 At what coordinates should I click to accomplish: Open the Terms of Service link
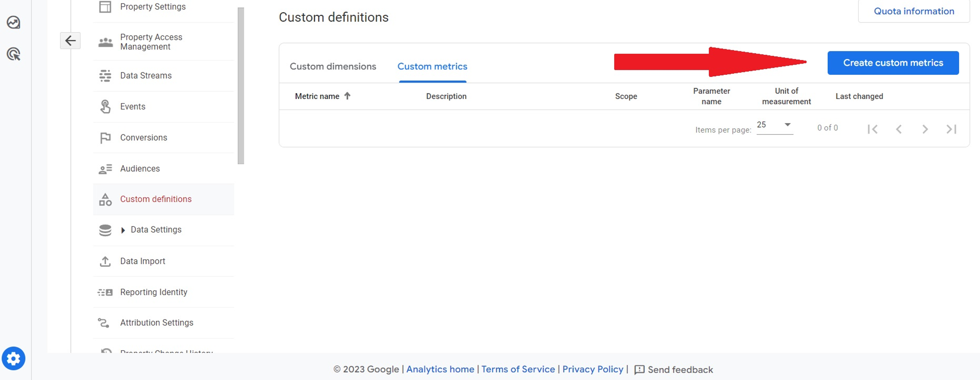[518, 369]
